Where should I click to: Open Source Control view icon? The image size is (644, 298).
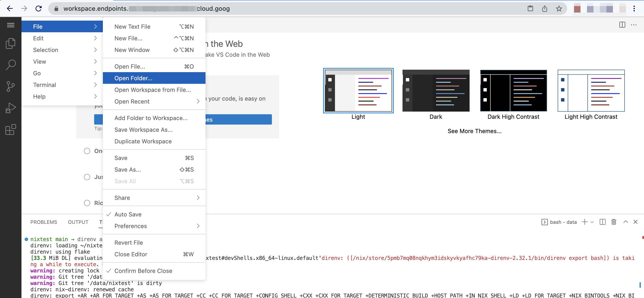coord(11,86)
